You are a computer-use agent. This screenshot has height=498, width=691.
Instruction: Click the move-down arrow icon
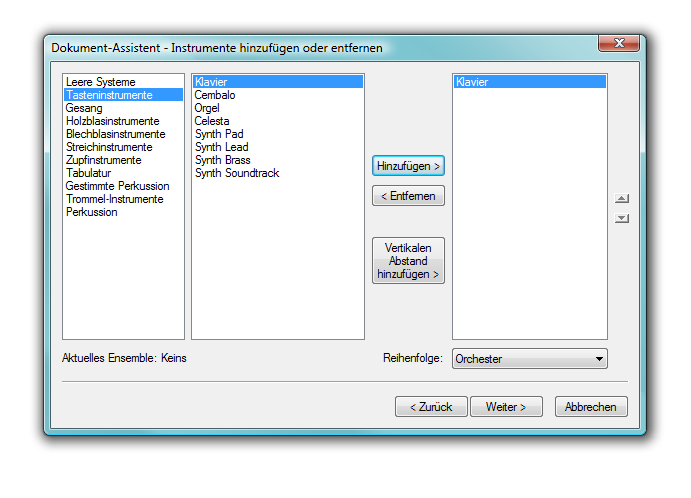[621, 218]
